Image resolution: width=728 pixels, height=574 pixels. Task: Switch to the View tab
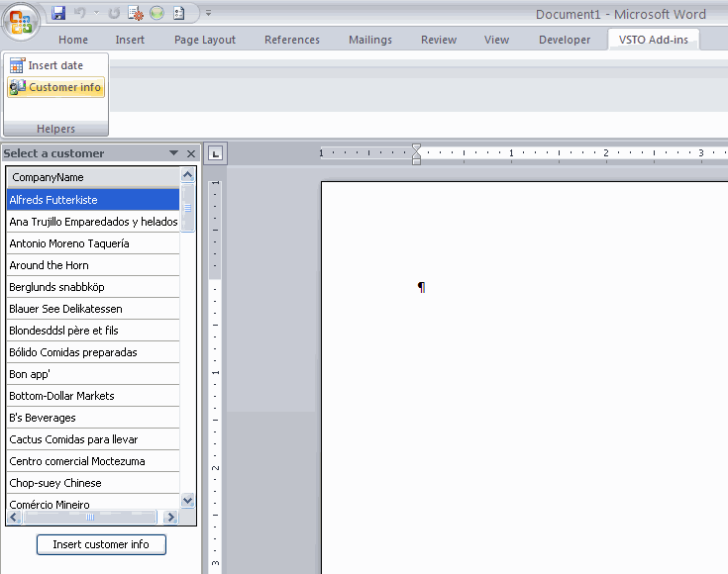[496, 40]
